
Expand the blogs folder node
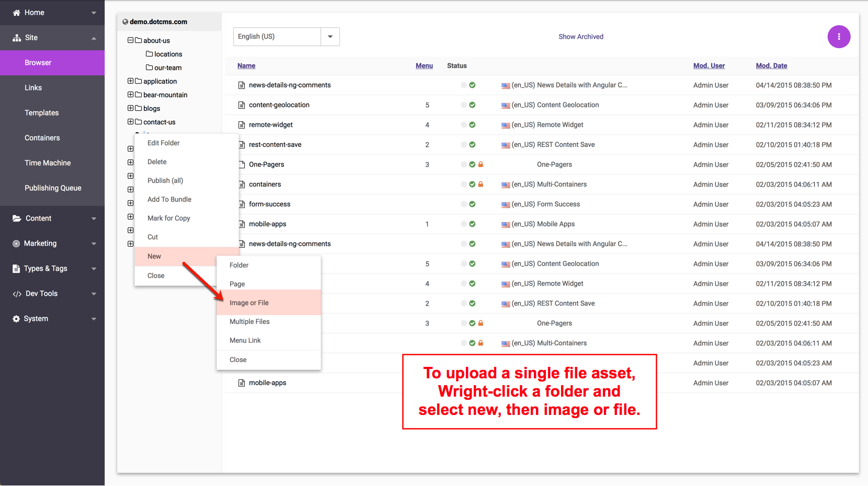click(x=131, y=108)
